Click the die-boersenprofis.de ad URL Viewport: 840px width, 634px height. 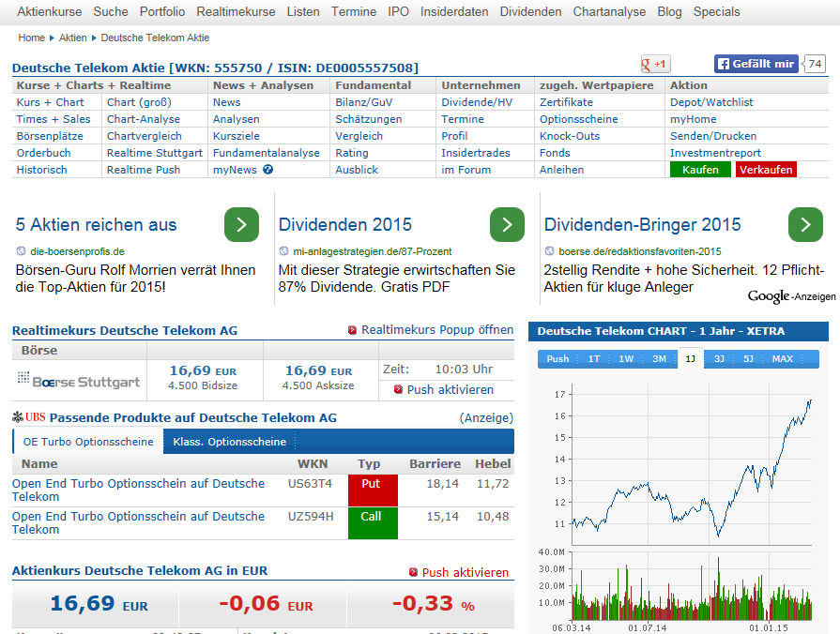point(77,251)
